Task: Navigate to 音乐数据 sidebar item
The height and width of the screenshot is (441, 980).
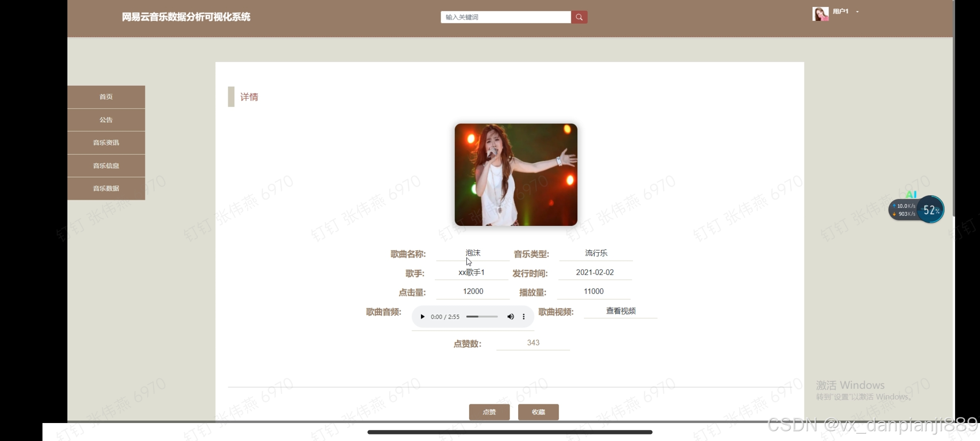Action: (x=106, y=189)
